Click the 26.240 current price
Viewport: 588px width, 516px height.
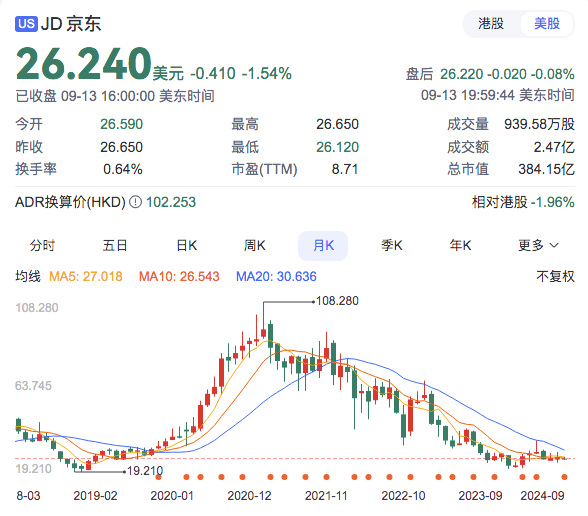click(84, 63)
